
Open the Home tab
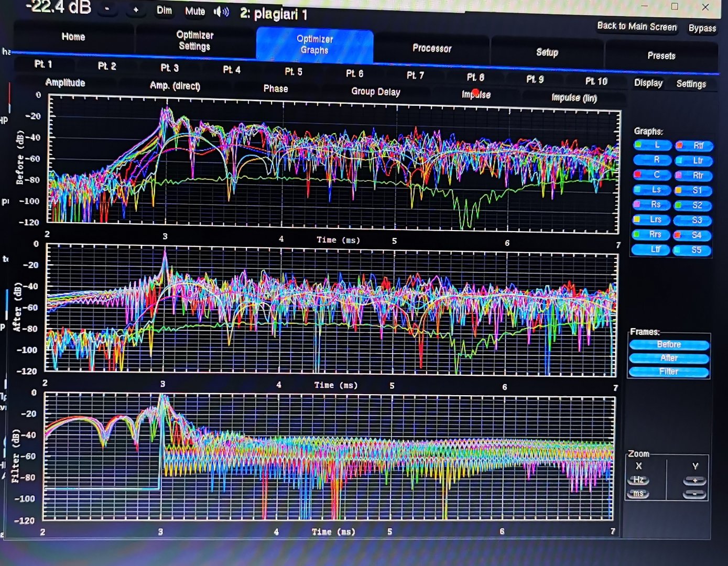click(73, 37)
